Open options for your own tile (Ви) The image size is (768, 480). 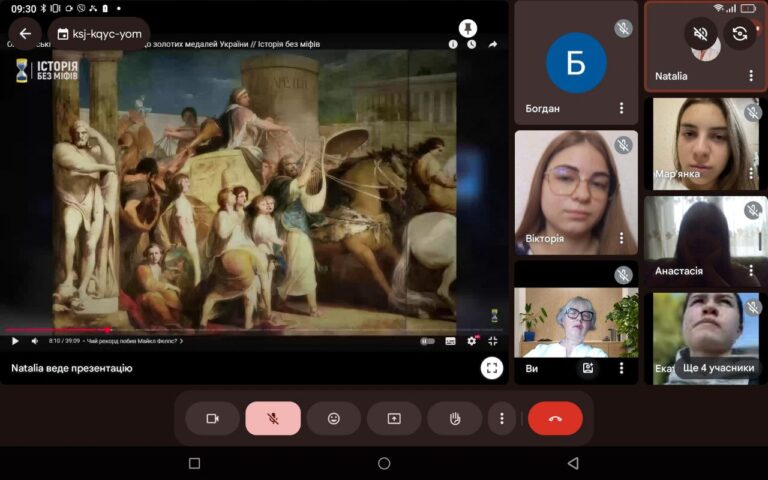click(x=622, y=368)
